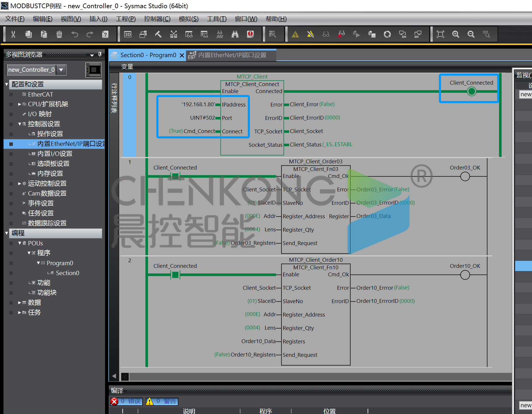Expand the 任务 tree node
The height and width of the screenshot is (414, 532).
pyautogui.click(x=20, y=312)
